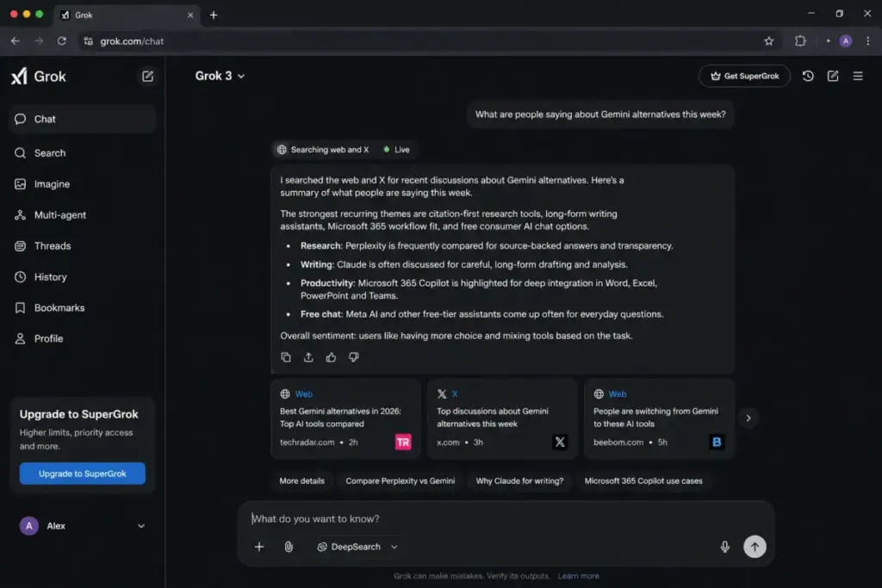Screen dimensions: 882x588
Task: Dislike the response with thumbs down
Action: (353, 357)
